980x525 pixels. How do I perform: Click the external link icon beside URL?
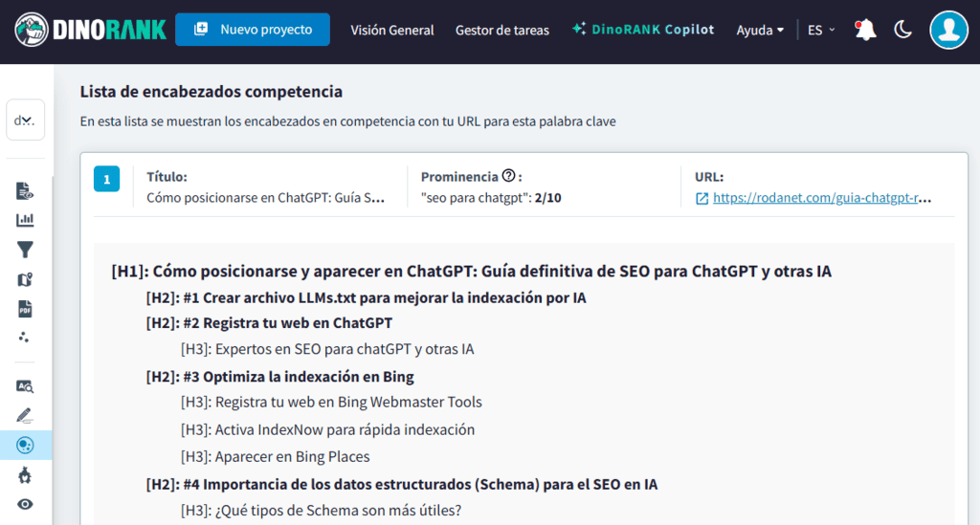click(x=702, y=199)
